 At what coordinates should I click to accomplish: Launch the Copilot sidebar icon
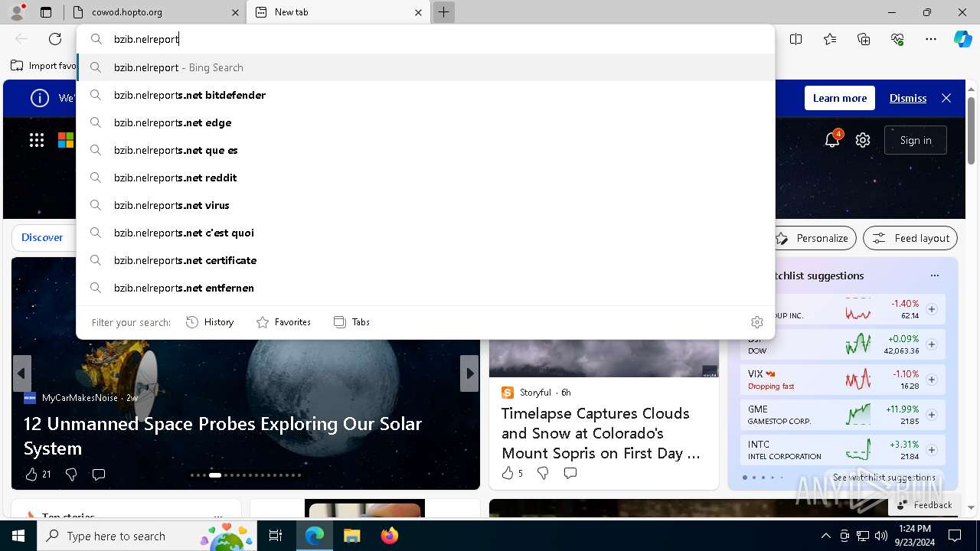(x=963, y=39)
